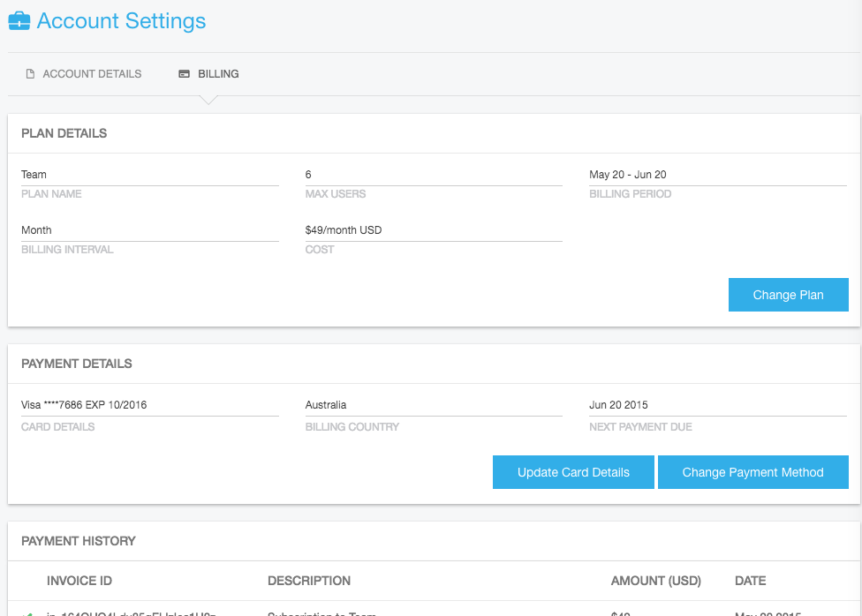Click the billing interval value "Month"
The width and height of the screenshot is (862, 616).
(37, 230)
